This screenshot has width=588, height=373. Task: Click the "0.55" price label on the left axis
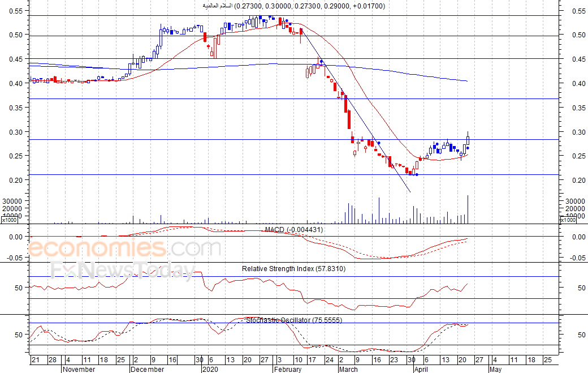[x=16, y=11]
